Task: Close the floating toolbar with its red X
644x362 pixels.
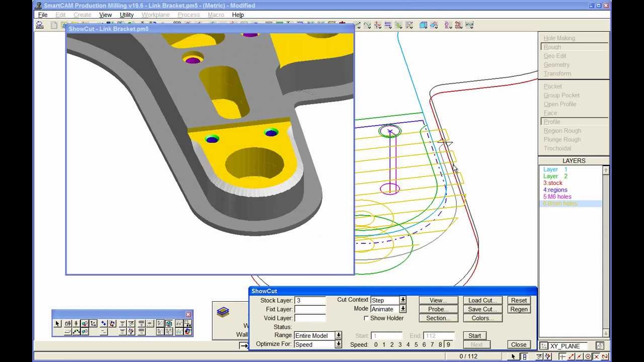Action: tap(188, 314)
